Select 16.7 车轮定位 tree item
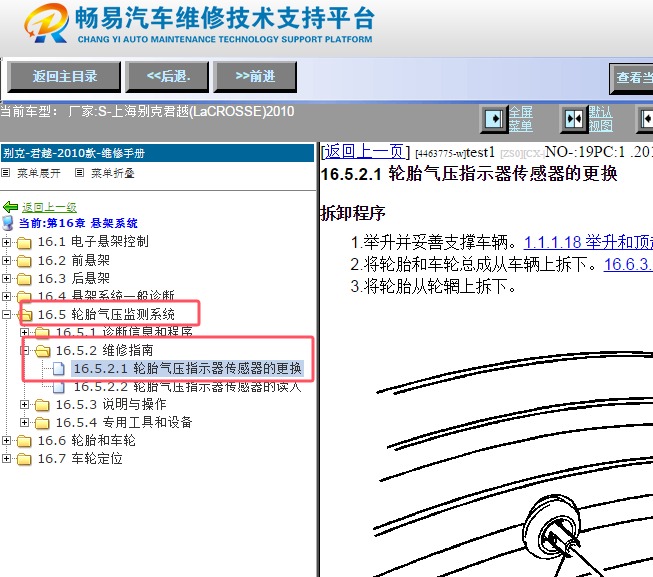Viewport: 653px width, 577px height. pos(80,458)
